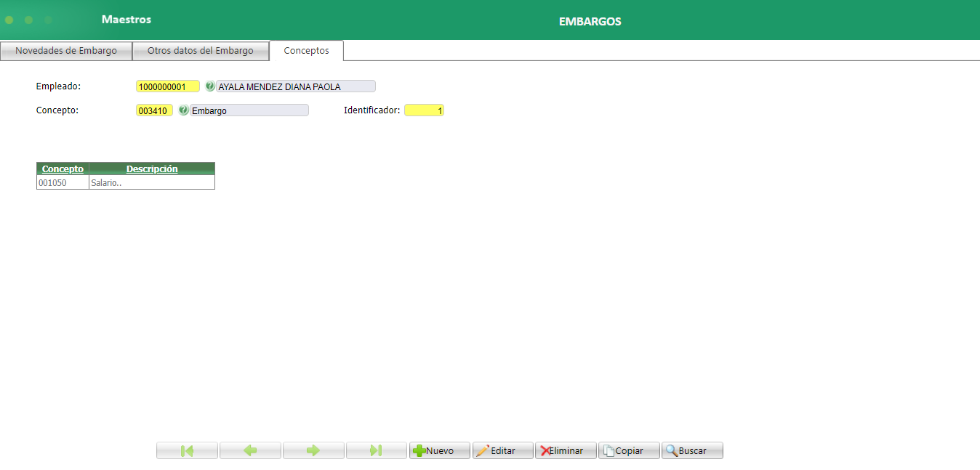980x470 pixels.
Task: Go to the previous record arrow
Action: [250, 450]
